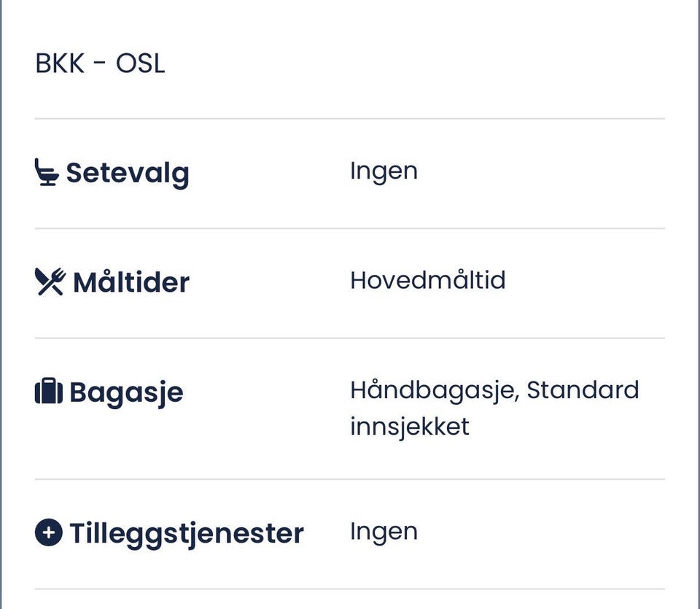Click the suitcase icon beside Bagasje
This screenshot has width=700, height=609.
pos(48,392)
